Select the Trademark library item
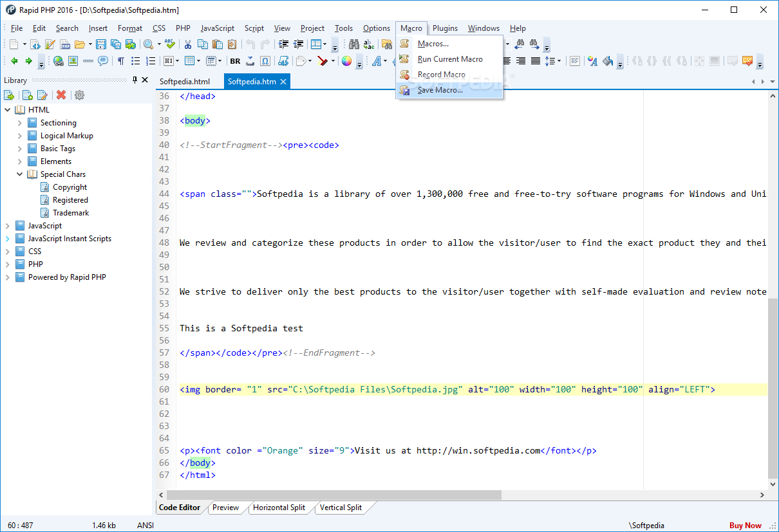779x532 pixels. point(71,213)
